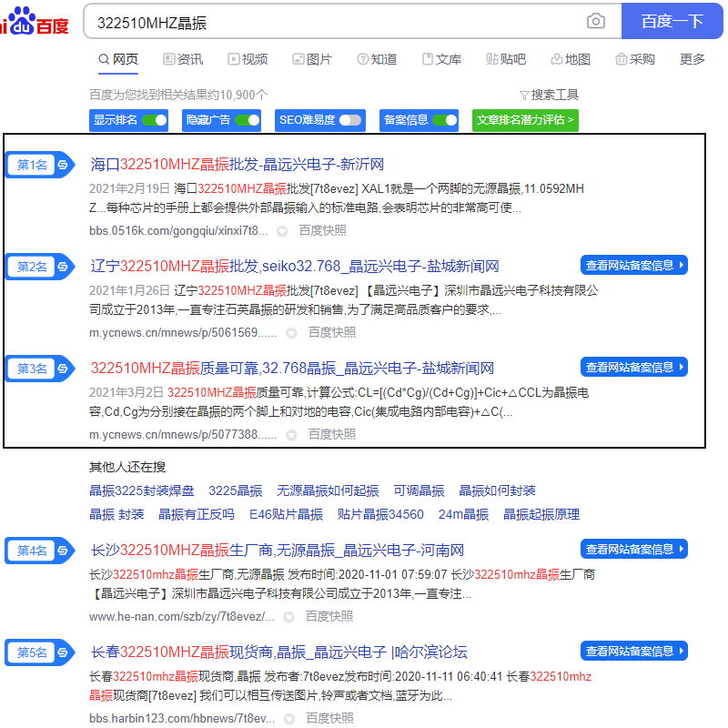Expand arrow after m.ycnews.cn/mnews/p/5061569 URL
This screenshot has width=728, height=728.
pyautogui.click(x=291, y=333)
